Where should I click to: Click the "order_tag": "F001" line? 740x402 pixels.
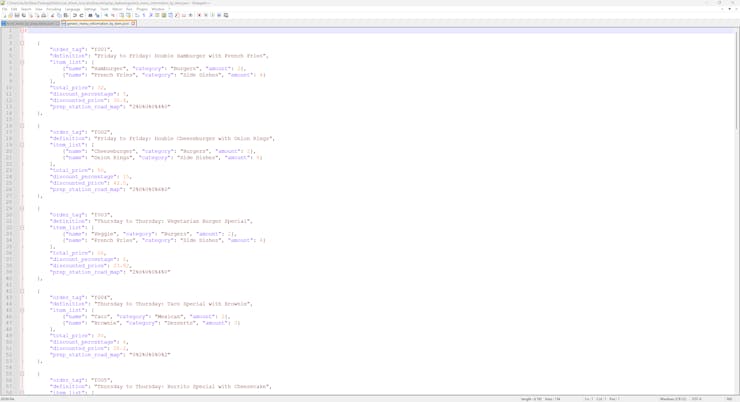[x=81, y=49]
